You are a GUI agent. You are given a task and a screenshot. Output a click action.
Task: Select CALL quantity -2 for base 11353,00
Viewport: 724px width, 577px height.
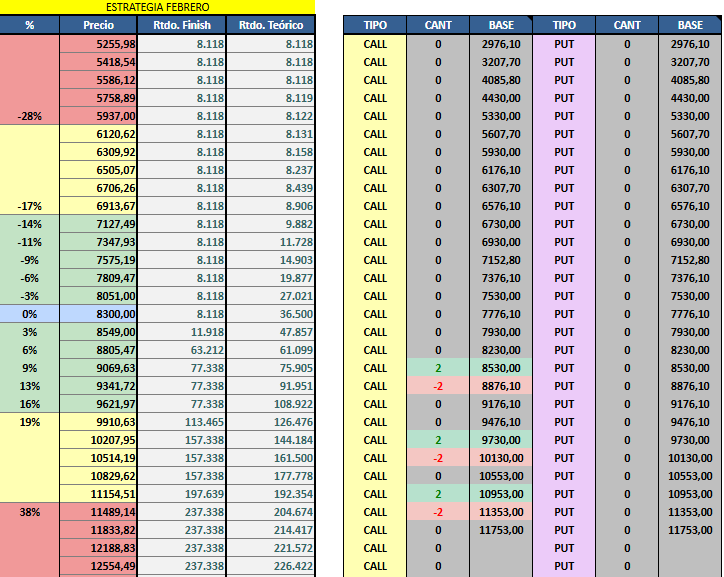(438, 512)
